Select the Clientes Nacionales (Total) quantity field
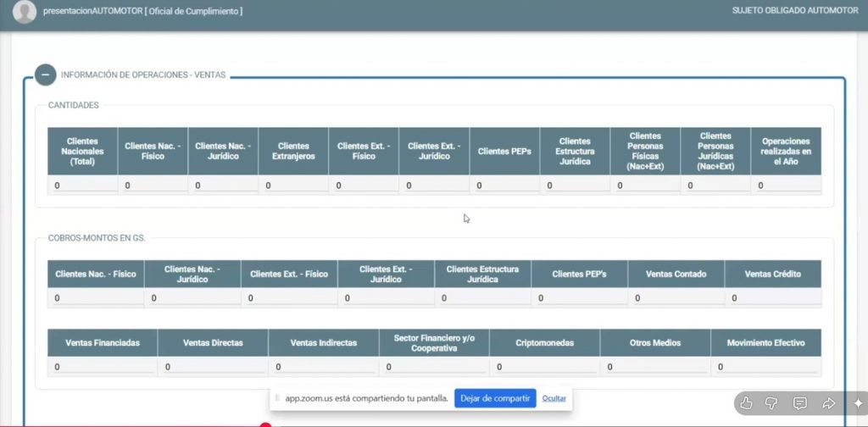This screenshot has height=427, width=868. coord(82,185)
